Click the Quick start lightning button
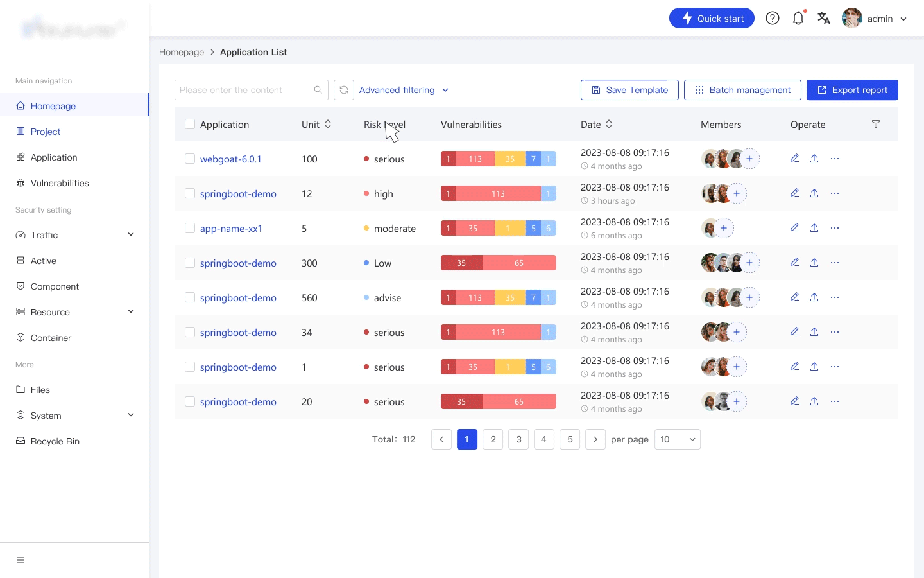 pos(712,18)
